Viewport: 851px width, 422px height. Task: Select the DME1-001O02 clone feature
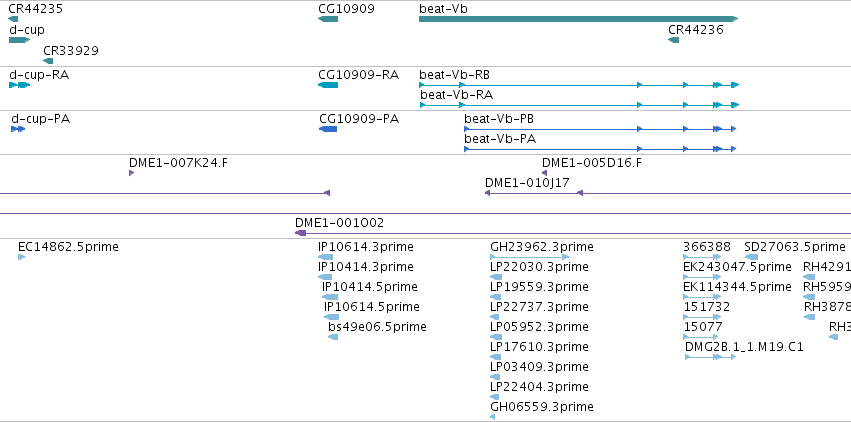(x=573, y=233)
